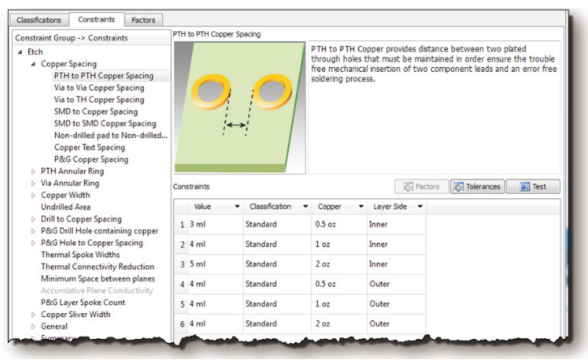Image resolution: width=588 pixels, height=364 pixels.
Task: Select the Thermal Spoke Widths constraint
Action: pos(80,255)
